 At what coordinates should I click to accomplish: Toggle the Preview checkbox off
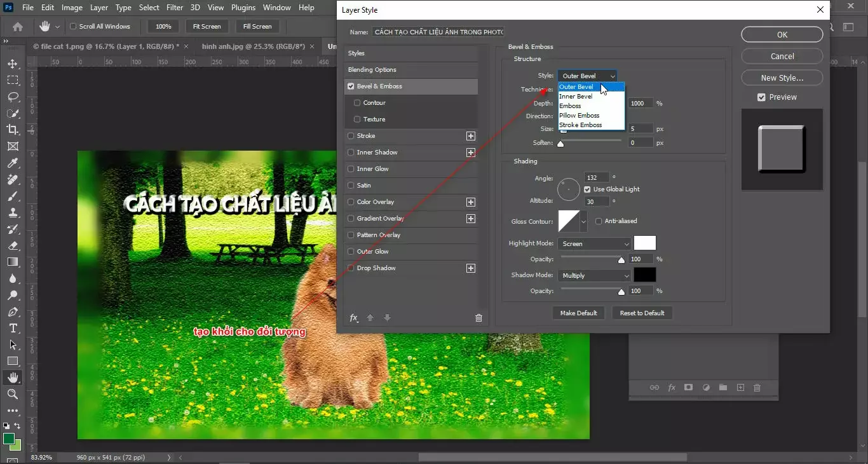[761, 97]
